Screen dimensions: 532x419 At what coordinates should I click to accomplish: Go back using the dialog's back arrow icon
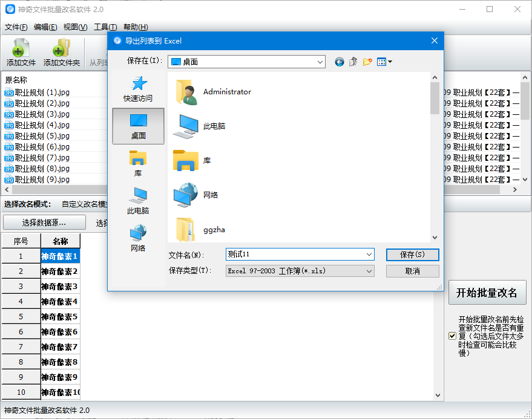pyautogui.click(x=340, y=62)
